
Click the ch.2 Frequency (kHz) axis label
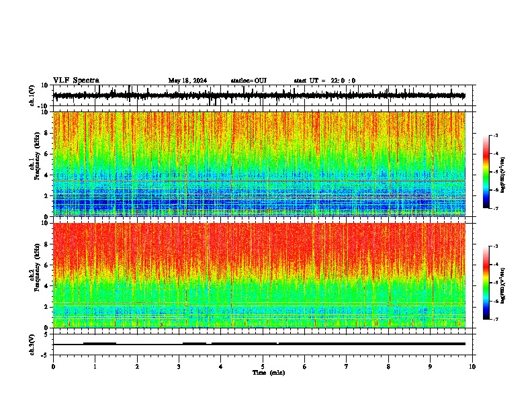(x=35, y=267)
